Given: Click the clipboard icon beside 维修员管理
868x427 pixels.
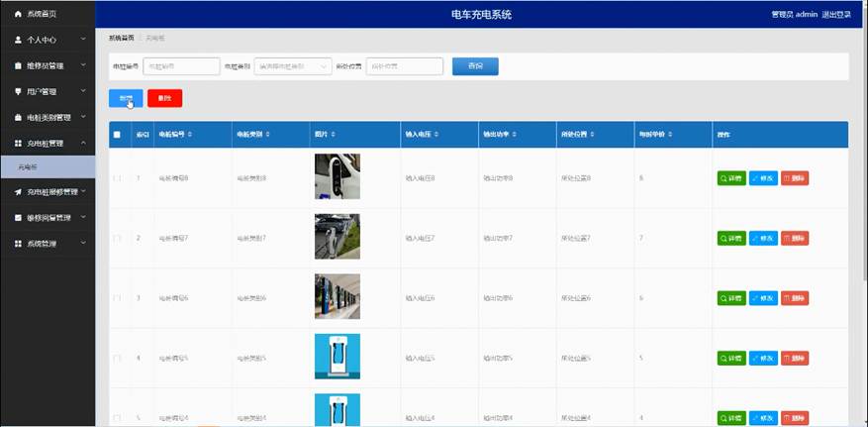Looking at the screenshot, I should point(18,66).
